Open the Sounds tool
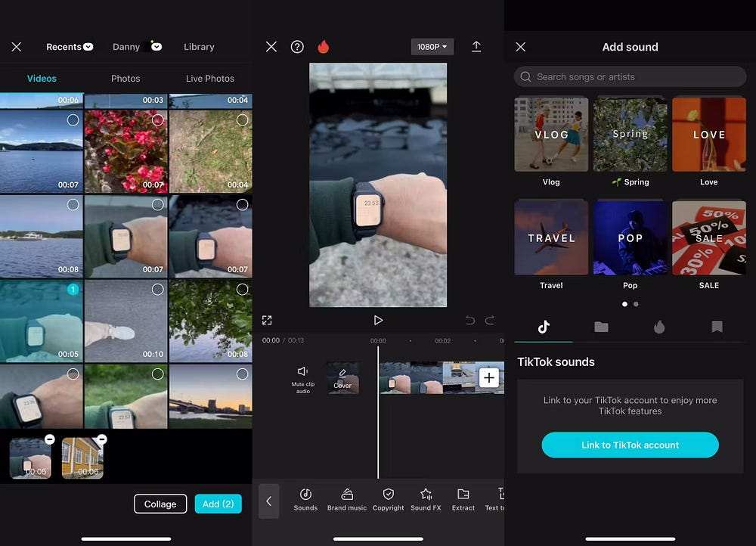This screenshot has width=756, height=546. 305,499
